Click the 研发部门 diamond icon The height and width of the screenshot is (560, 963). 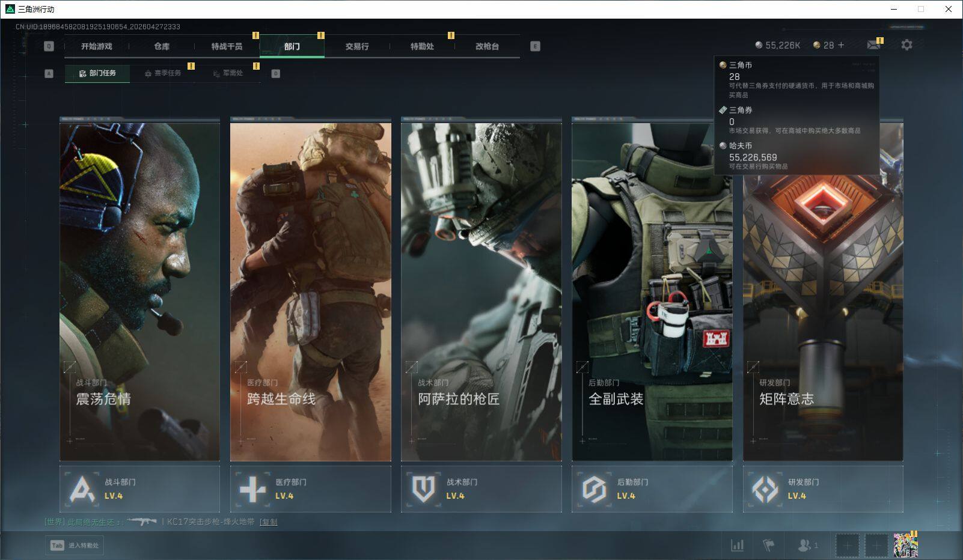pos(765,489)
